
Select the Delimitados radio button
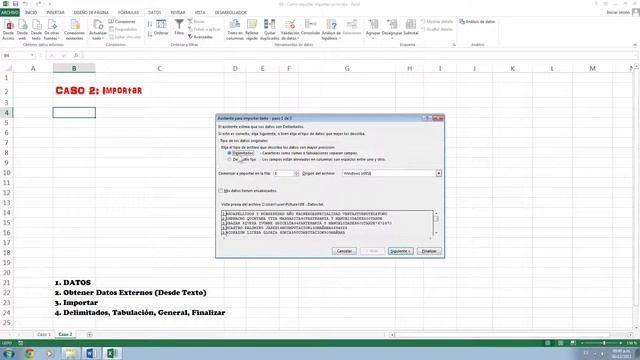tap(229, 153)
